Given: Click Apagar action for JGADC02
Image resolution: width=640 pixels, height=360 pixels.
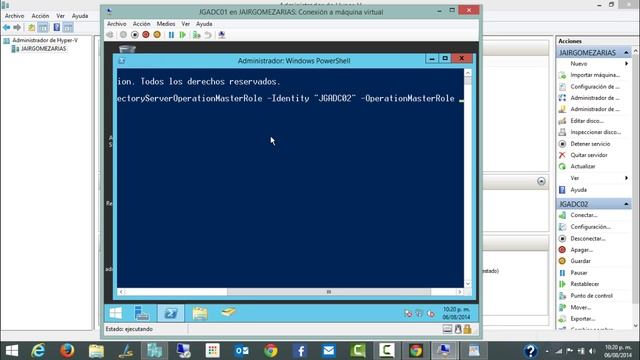Looking at the screenshot, I should pyautogui.click(x=581, y=250).
